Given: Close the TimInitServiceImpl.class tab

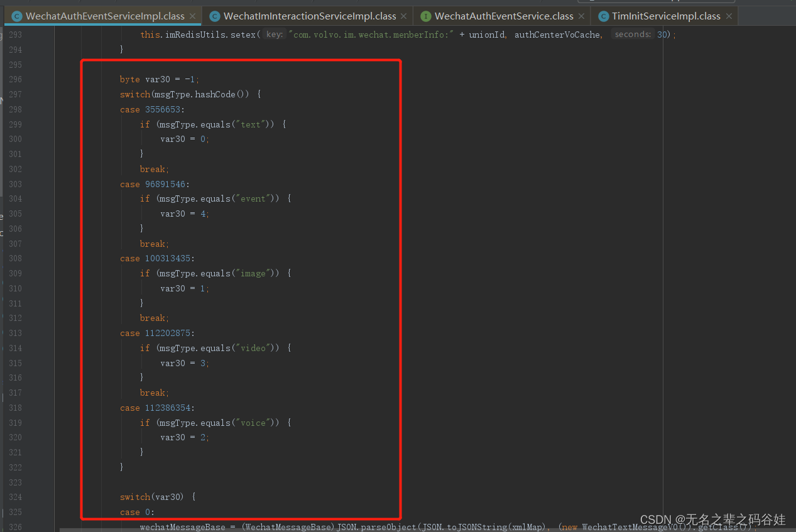Looking at the screenshot, I should pos(728,16).
